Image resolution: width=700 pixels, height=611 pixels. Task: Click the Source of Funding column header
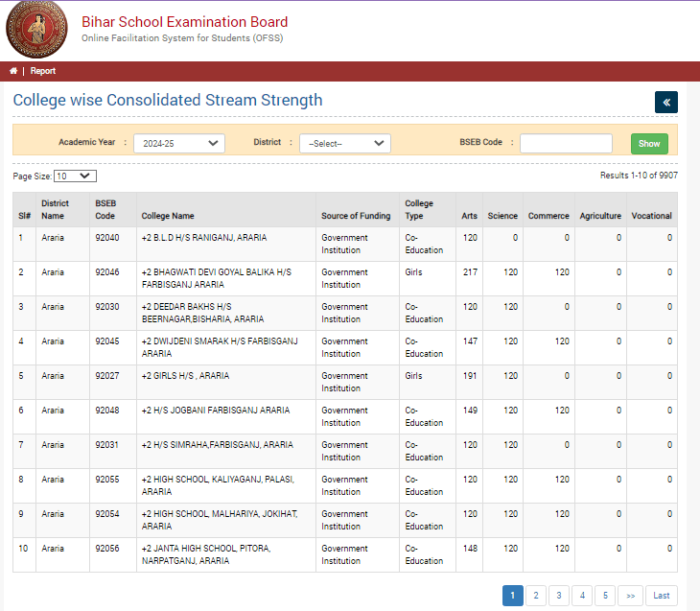[x=356, y=216]
